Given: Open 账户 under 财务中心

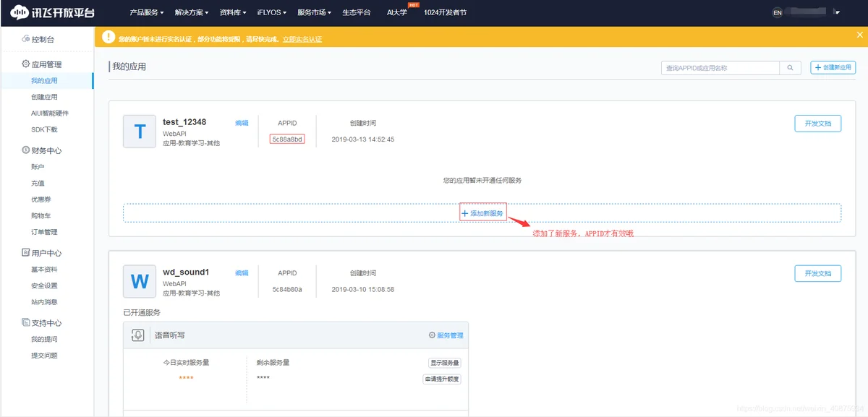Looking at the screenshot, I should [x=38, y=167].
